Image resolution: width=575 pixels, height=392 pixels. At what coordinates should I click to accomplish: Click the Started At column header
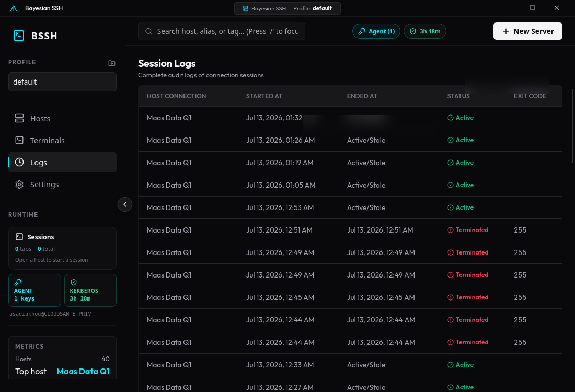point(264,96)
